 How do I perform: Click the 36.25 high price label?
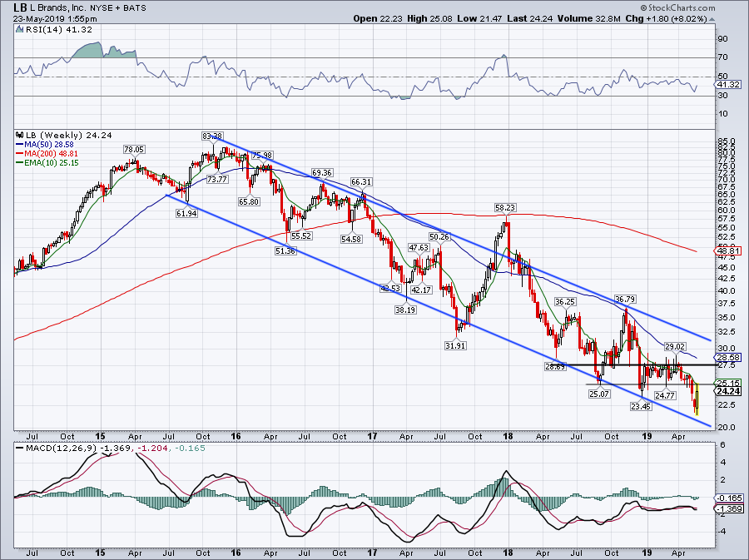tap(564, 302)
